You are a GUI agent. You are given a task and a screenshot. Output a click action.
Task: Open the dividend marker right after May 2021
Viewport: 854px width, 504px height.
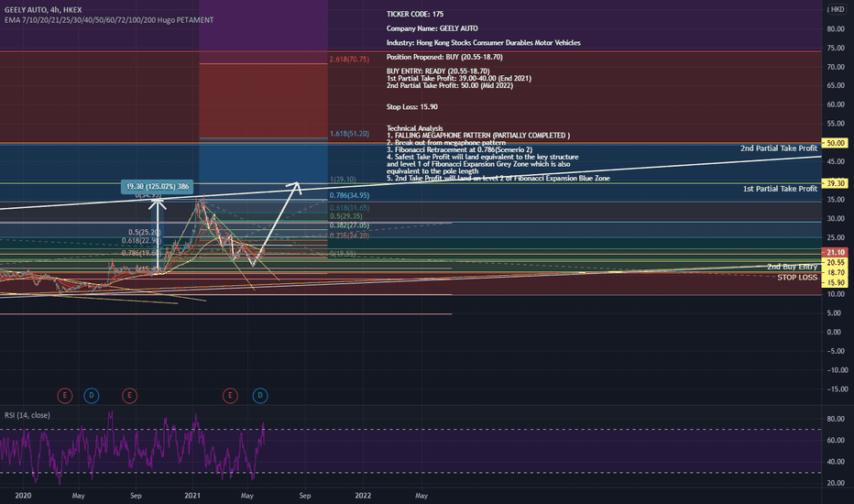[260, 396]
